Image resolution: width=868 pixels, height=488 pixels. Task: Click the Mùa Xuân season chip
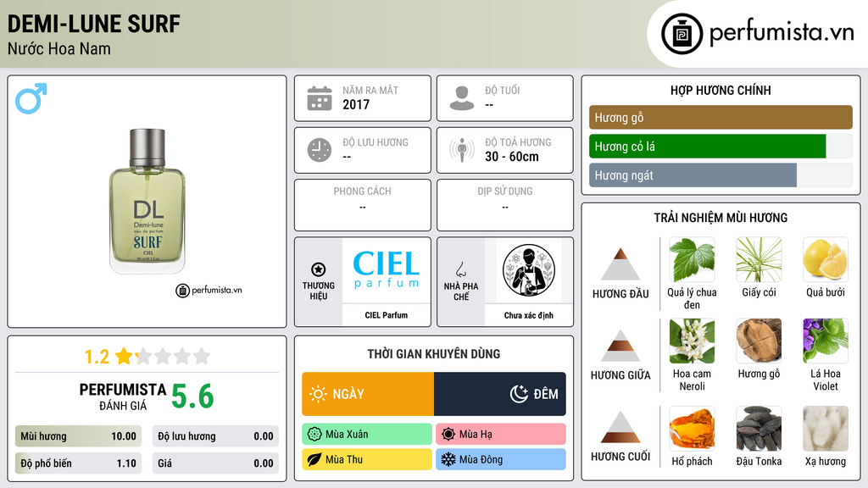tap(367, 435)
